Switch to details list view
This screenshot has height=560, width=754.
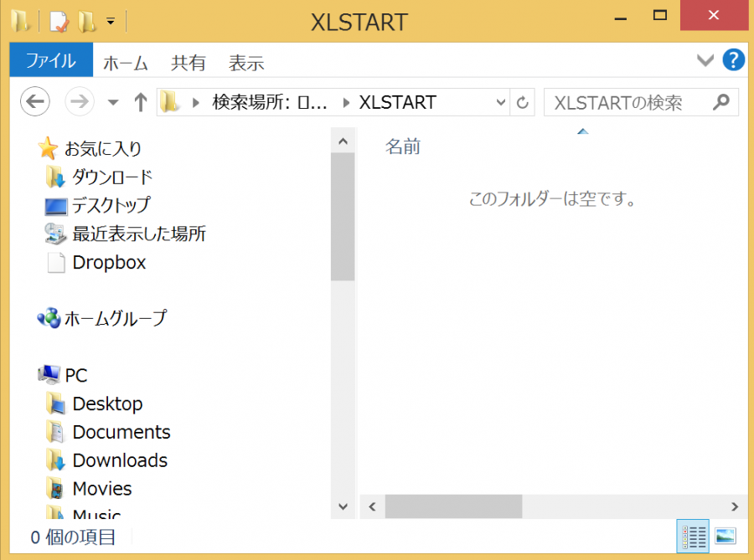693,537
